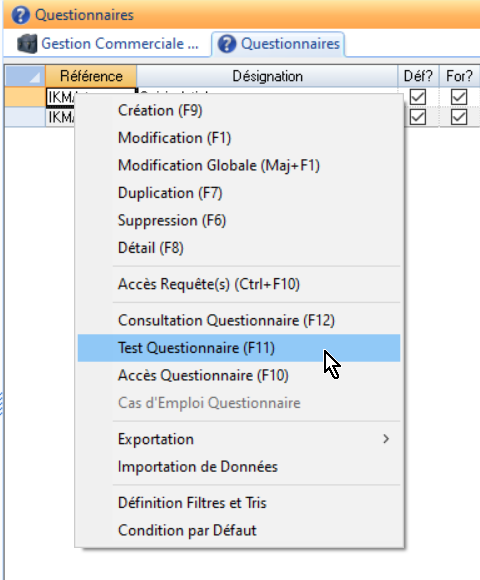Click the title bar Questionnaires help icon
This screenshot has width=480, height=580.
(x=20, y=15)
